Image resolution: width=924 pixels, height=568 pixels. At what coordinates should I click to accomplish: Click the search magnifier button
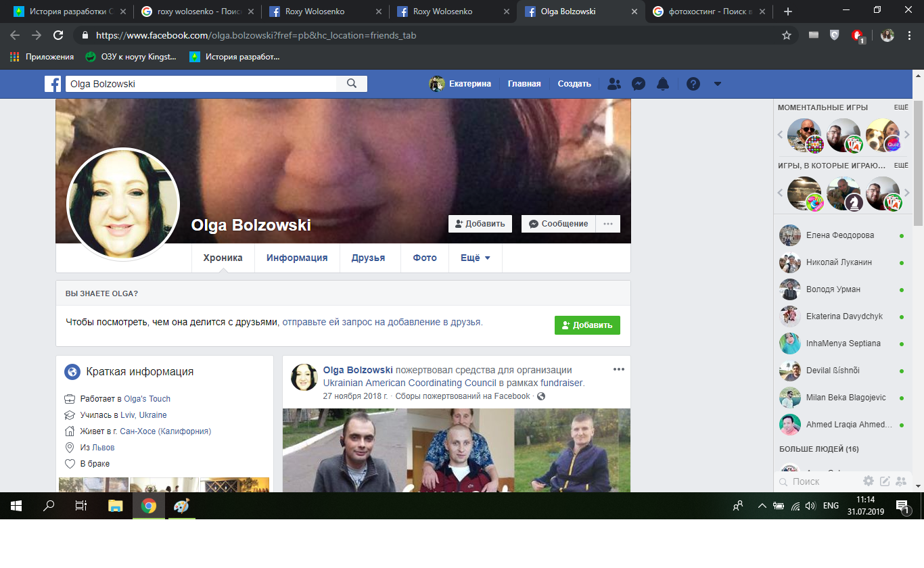(352, 84)
